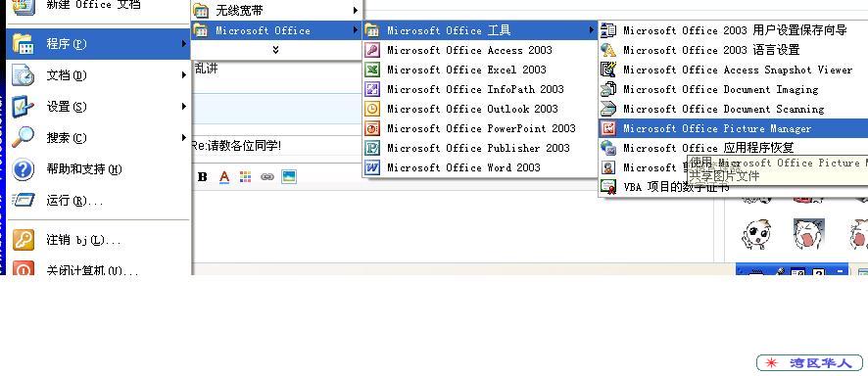Viewport: 868px width, 376px height.
Task: Click the InfoPath 2003 purple icon
Action: click(x=372, y=89)
